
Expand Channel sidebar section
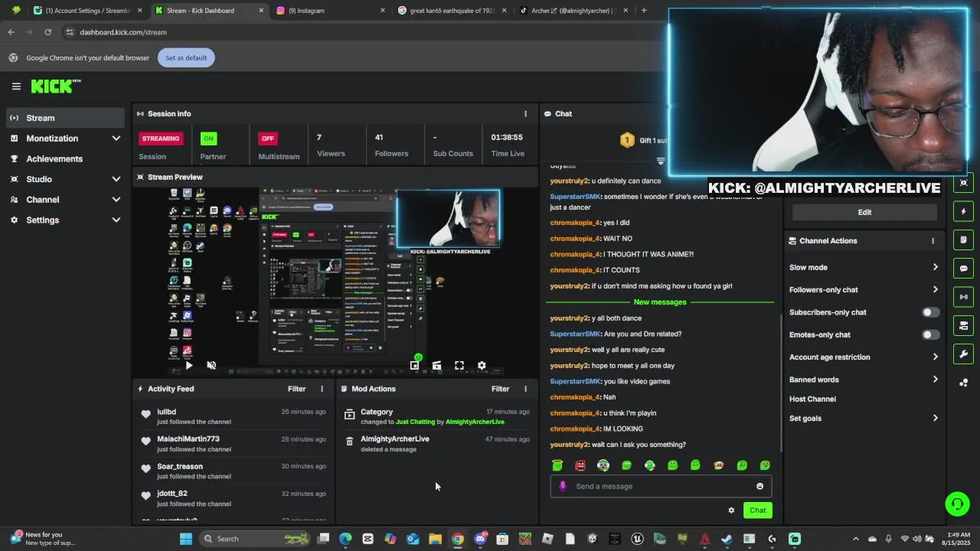coord(65,200)
